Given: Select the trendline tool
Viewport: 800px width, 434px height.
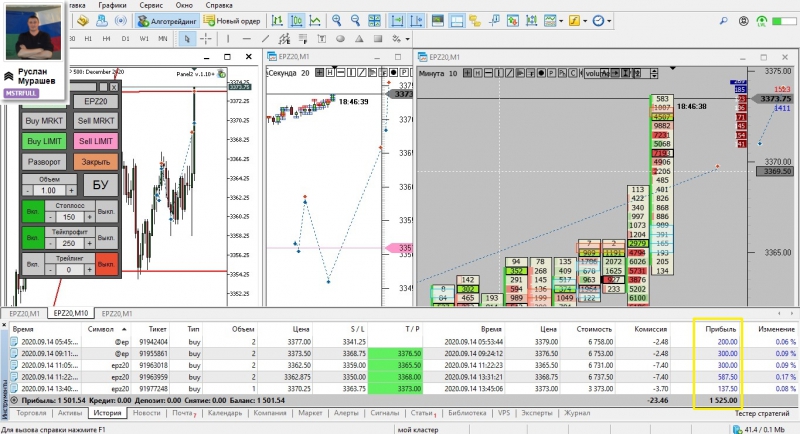Looking at the screenshot, I should (265, 39).
